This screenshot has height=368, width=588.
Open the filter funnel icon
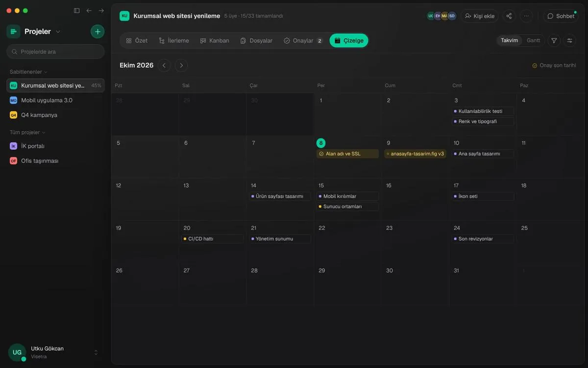554,40
